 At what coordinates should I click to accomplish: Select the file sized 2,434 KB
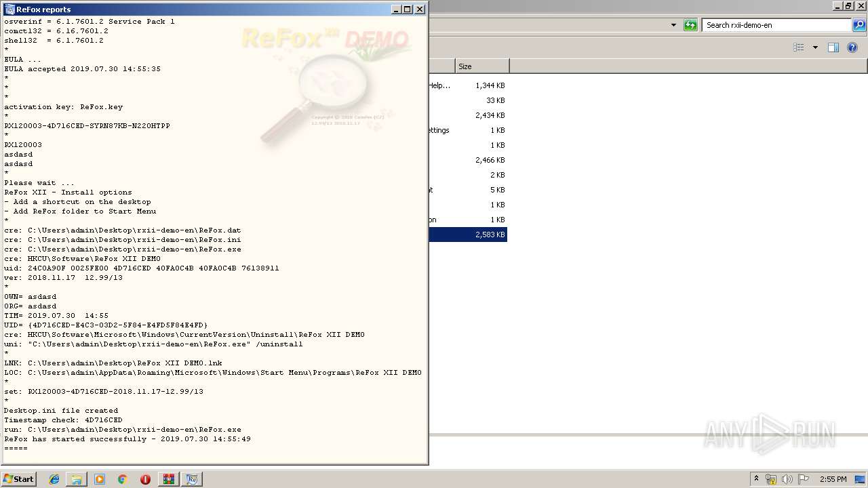click(x=467, y=115)
